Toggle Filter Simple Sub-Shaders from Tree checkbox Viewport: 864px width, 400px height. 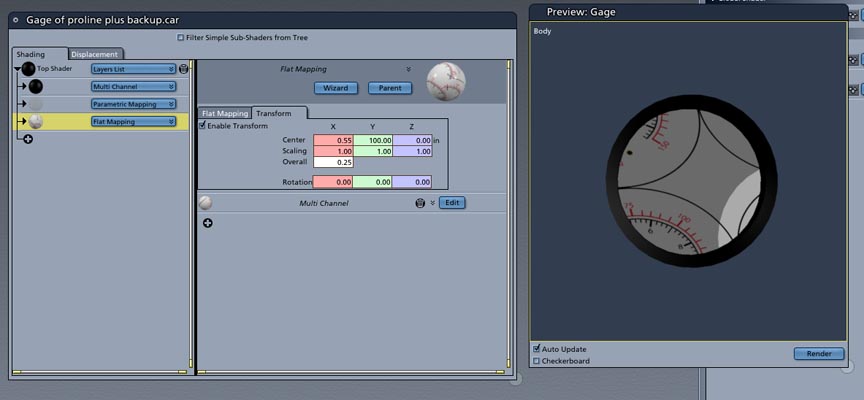pos(180,38)
